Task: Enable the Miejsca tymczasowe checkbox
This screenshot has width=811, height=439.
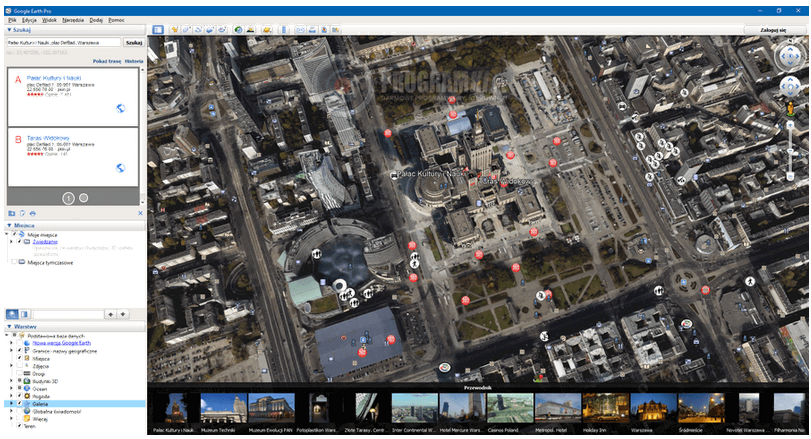Action: click(14, 262)
